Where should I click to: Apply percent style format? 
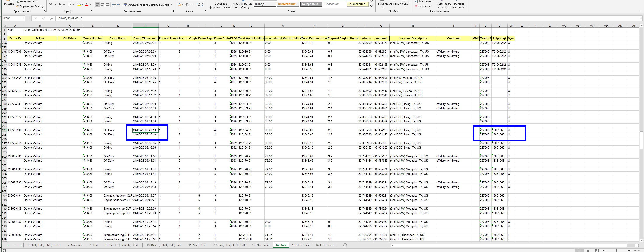click(187, 5)
